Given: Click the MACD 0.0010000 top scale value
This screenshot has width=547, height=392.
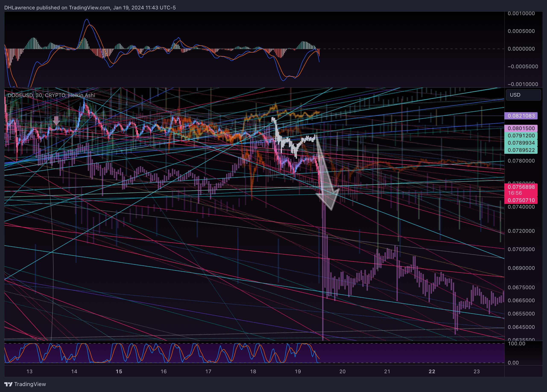Looking at the screenshot, I should (521, 13).
